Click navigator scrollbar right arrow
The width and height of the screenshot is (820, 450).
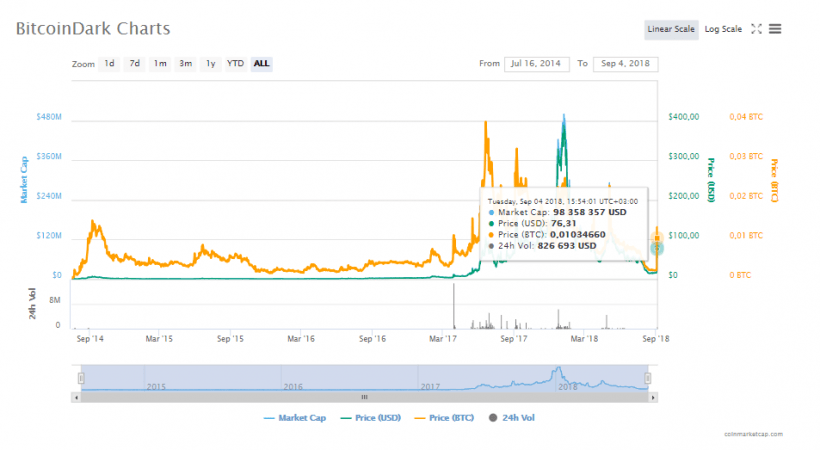654,396
